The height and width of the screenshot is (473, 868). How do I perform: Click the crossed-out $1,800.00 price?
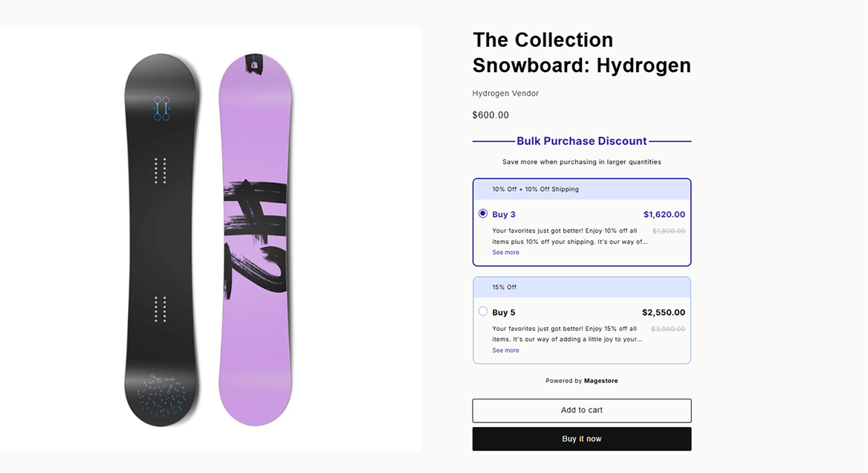point(669,231)
